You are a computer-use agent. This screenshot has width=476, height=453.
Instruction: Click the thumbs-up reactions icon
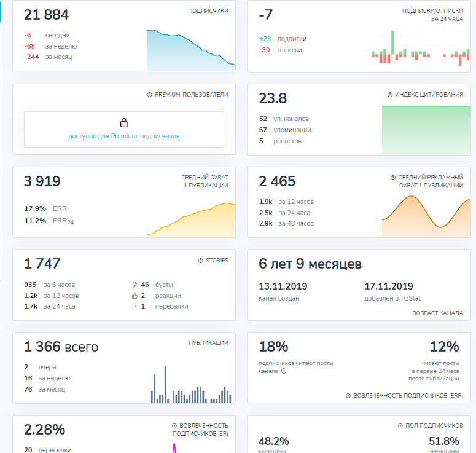tap(135, 296)
